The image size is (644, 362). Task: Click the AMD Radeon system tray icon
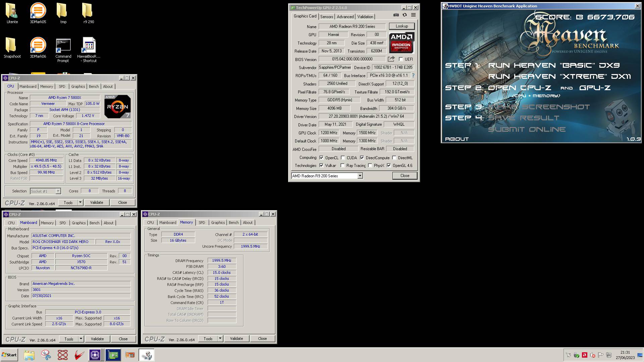click(585, 355)
